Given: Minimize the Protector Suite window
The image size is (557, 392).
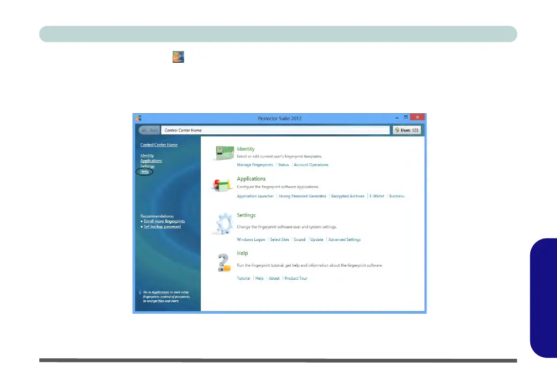Looking at the screenshot, I should [x=397, y=117].
